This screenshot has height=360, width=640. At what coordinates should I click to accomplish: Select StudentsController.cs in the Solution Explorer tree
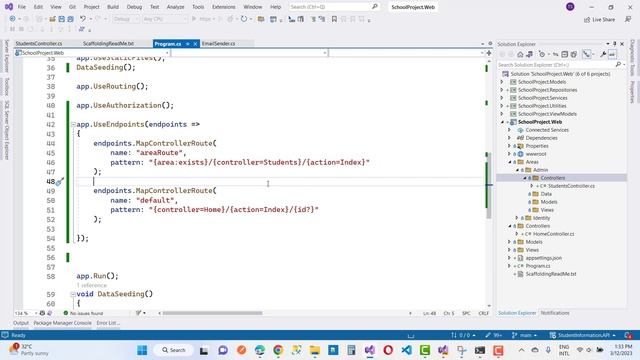[x=571, y=186]
